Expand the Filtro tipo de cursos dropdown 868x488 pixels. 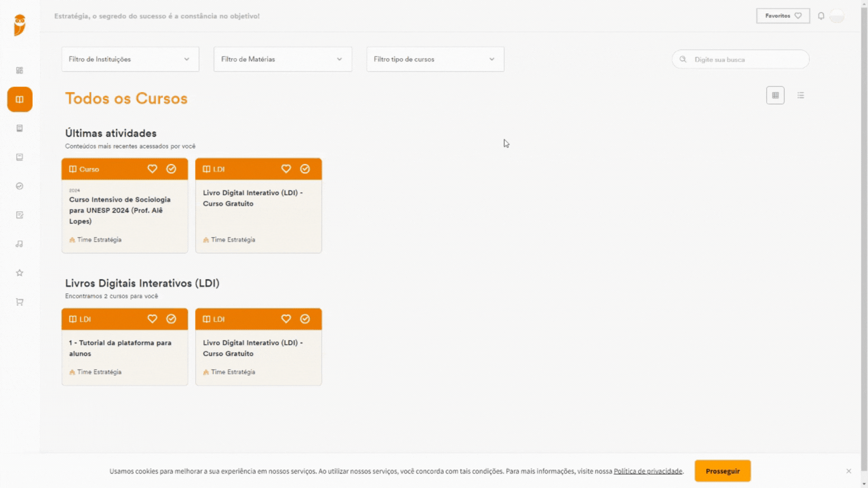(435, 59)
